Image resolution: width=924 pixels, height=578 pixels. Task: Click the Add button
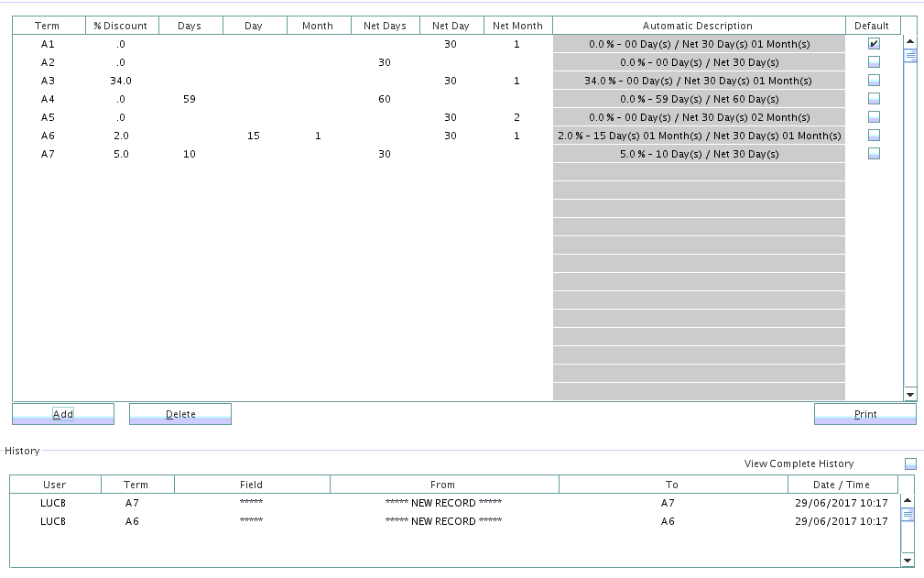[63, 414]
